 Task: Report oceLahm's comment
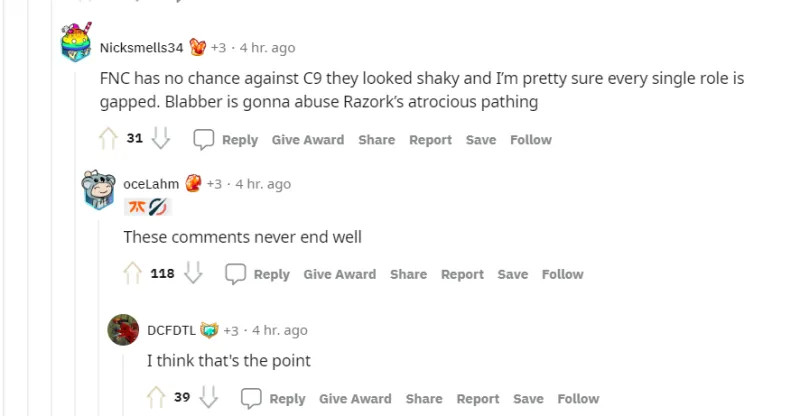pos(462,274)
